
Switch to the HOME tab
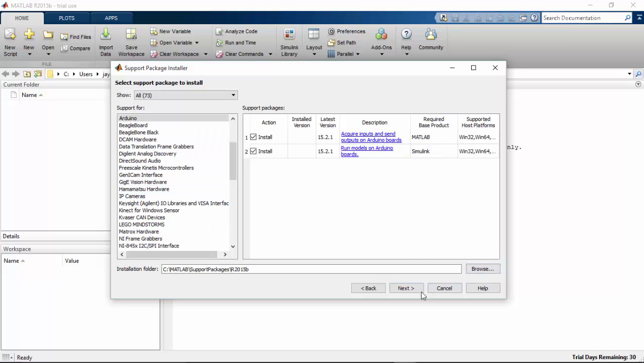click(x=22, y=18)
